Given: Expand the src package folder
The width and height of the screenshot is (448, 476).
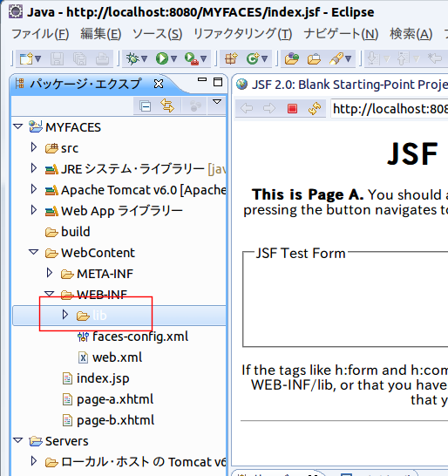Looking at the screenshot, I should (x=34, y=147).
